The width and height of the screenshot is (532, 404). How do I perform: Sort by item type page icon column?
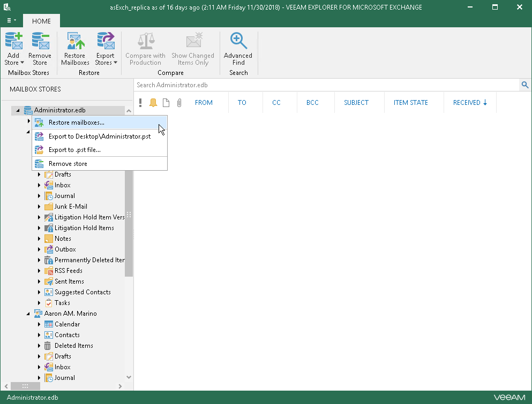point(166,102)
